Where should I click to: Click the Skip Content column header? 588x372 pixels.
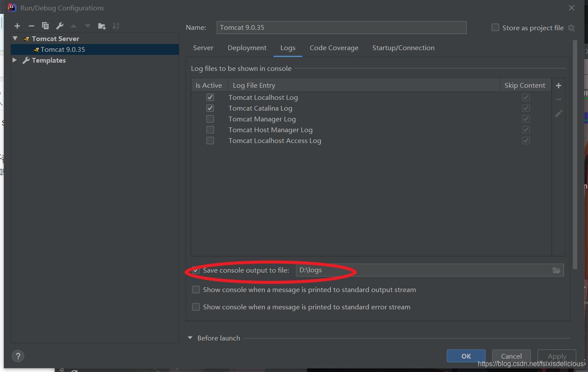point(525,85)
